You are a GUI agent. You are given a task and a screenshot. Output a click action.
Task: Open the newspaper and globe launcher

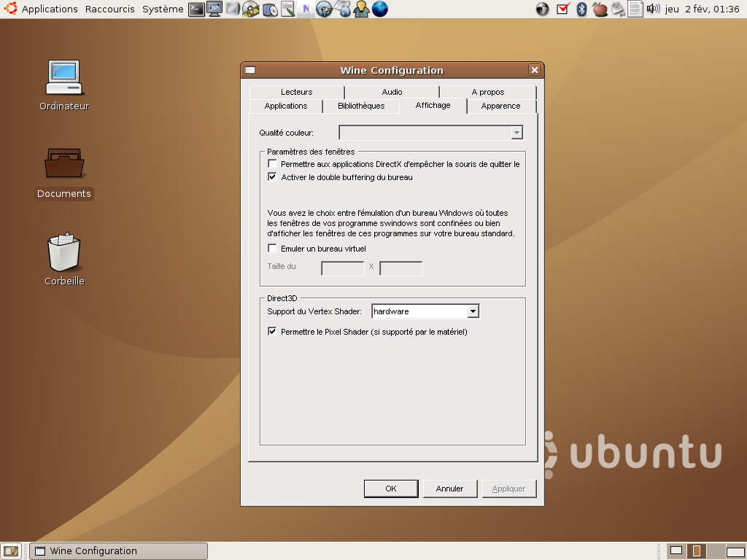[343, 9]
